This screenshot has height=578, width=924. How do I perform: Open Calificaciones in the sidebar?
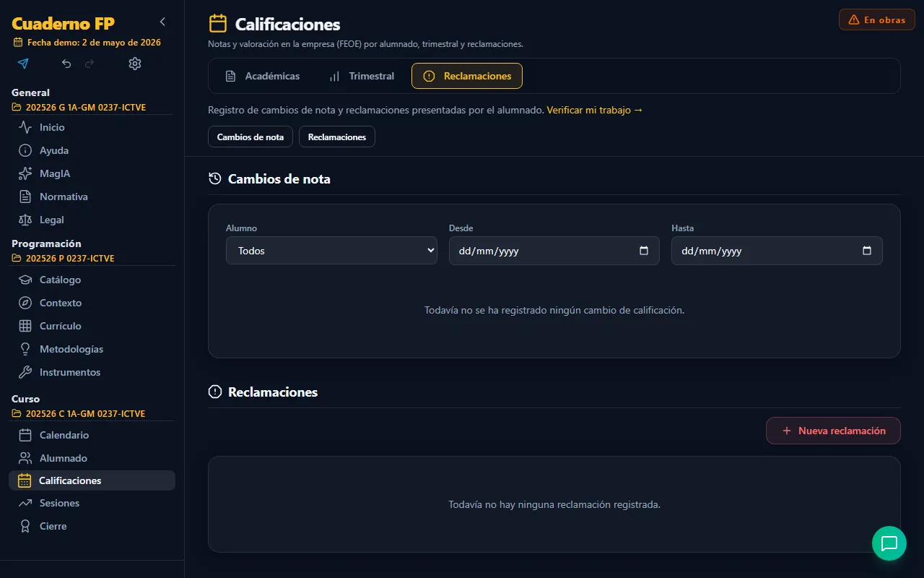[x=92, y=480]
